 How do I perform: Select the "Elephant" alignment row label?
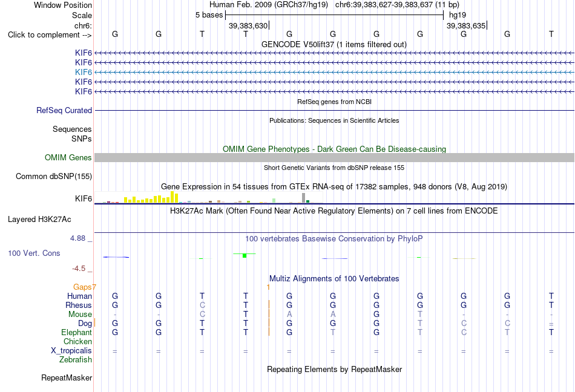pyautogui.click(x=76, y=332)
